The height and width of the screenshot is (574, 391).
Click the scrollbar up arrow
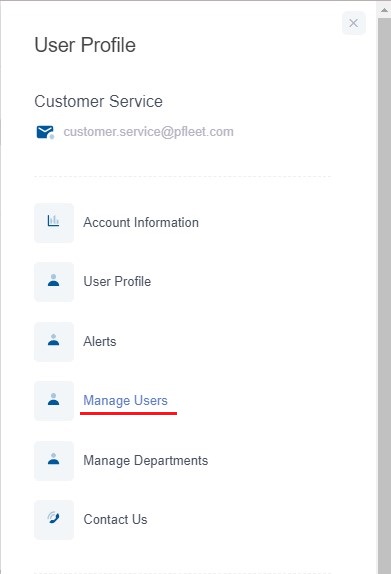[x=384, y=10]
